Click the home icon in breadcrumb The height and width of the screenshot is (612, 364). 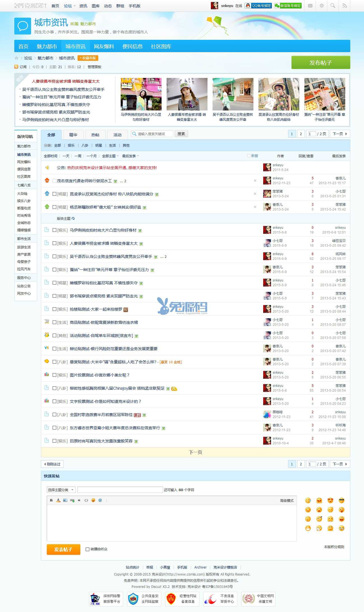click(x=17, y=58)
